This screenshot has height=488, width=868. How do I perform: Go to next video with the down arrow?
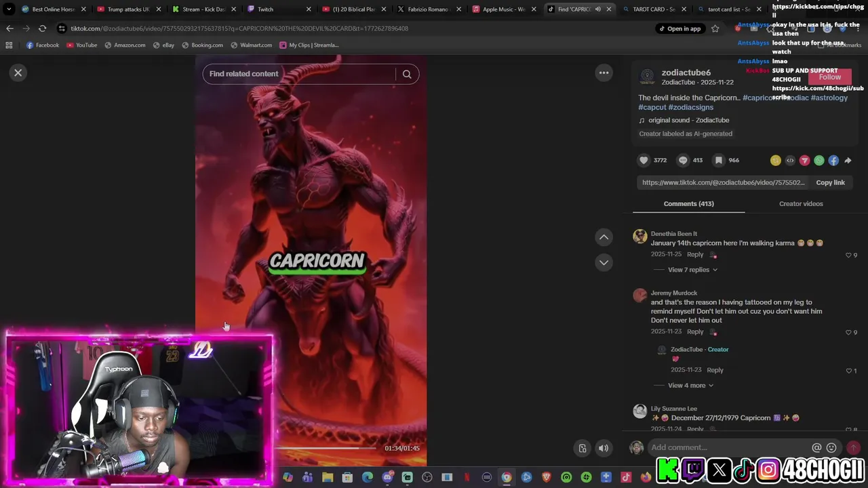[x=604, y=262]
